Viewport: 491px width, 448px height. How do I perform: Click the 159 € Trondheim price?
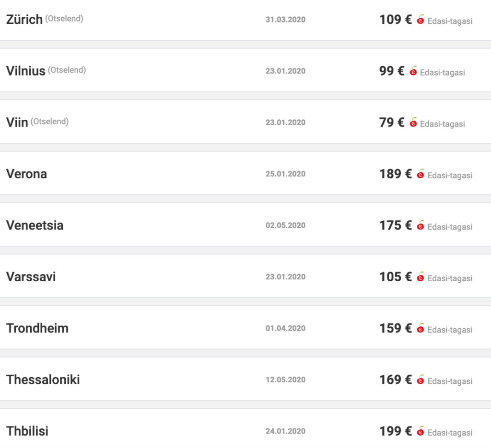[x=396, y=328]
